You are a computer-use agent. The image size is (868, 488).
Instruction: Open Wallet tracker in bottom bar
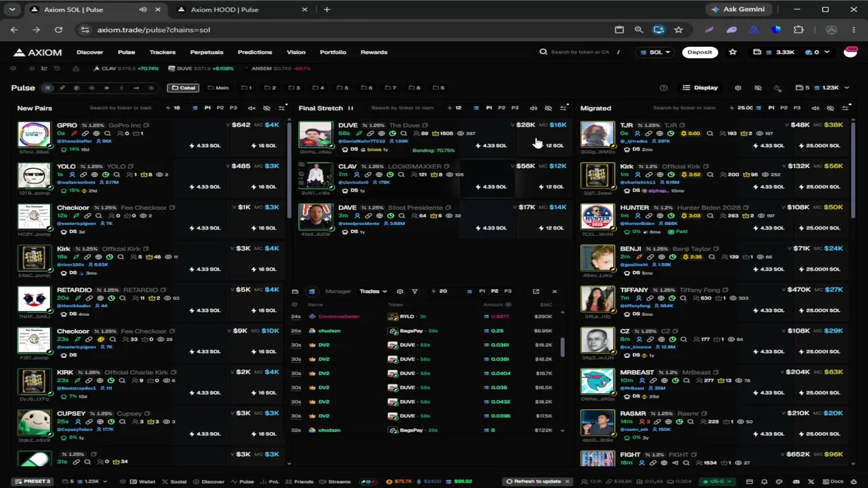tap(142, 482)
